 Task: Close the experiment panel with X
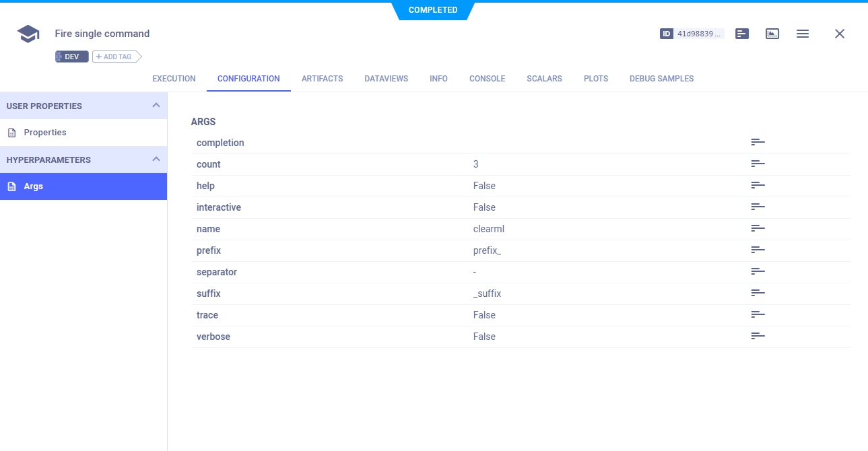point(839,34)
